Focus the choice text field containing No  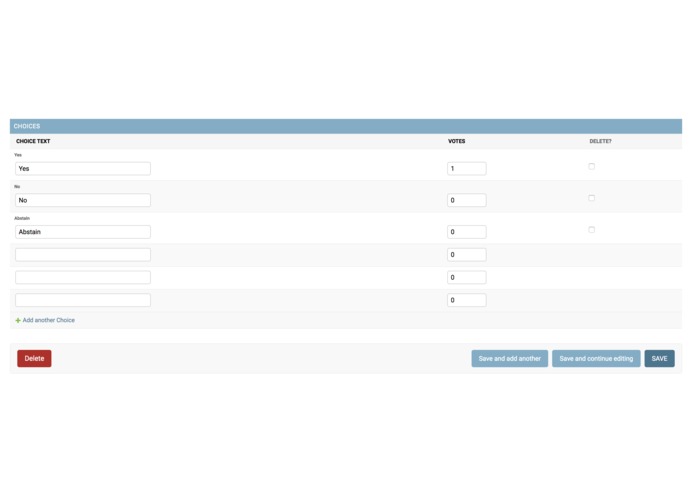click(x=83, y=200)
